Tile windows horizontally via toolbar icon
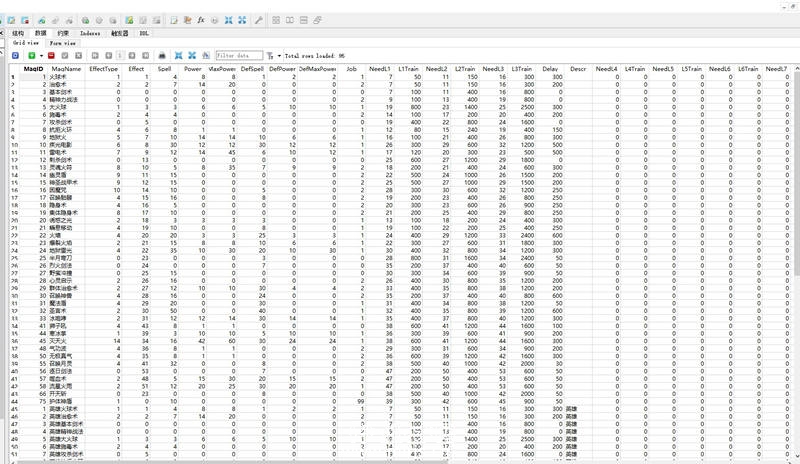The image size is (800, 464). click(x=290, y=20)
